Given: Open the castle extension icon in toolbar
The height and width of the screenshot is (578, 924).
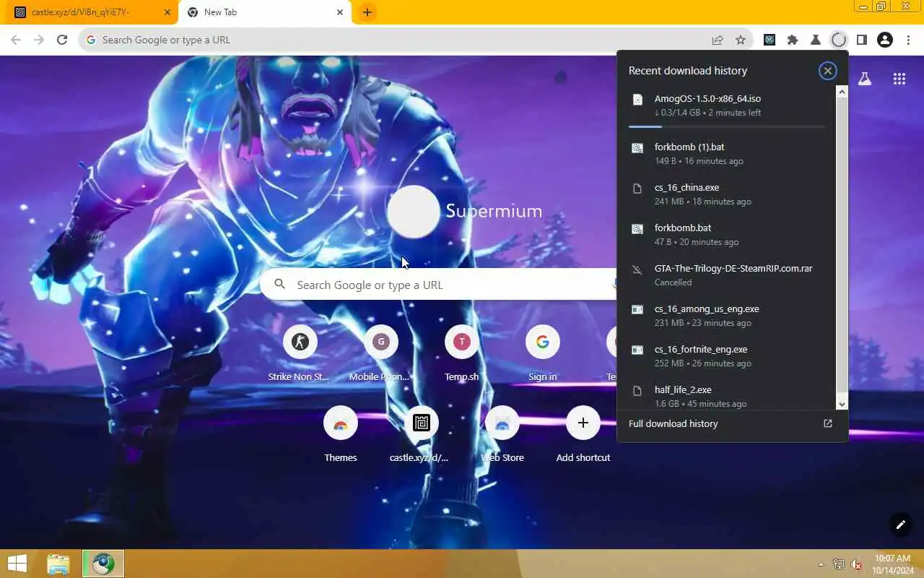Looking at the screenshot, I should click(770, 40).
